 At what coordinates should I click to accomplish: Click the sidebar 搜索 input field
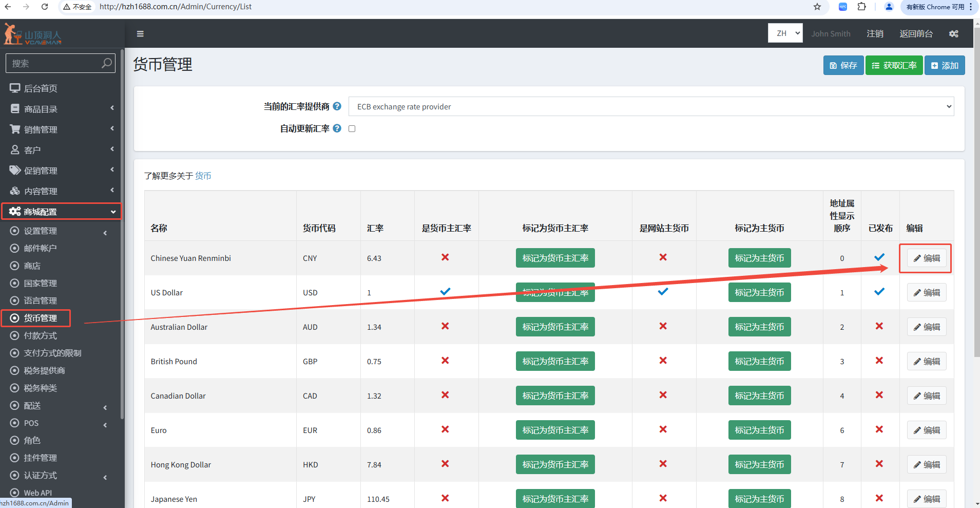54,63
